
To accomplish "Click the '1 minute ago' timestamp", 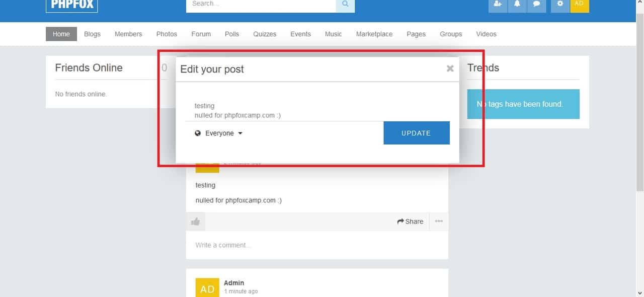I will pyautogui.click(x=241, y=291).
